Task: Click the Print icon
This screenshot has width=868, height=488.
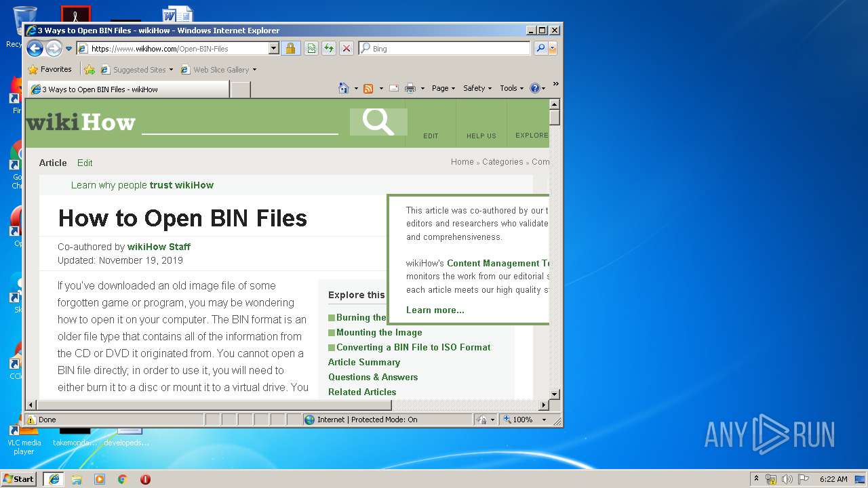Action: coord(410,88)
